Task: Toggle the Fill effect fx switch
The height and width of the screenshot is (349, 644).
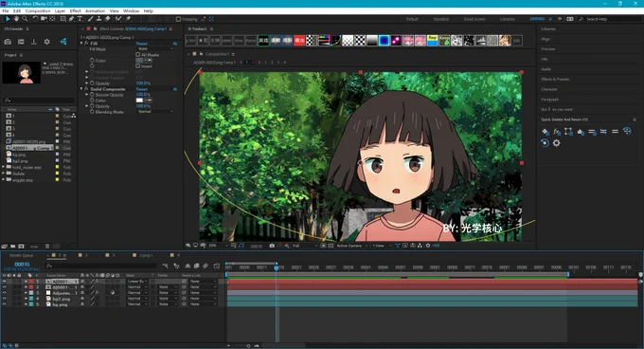Action: [86, 44]
